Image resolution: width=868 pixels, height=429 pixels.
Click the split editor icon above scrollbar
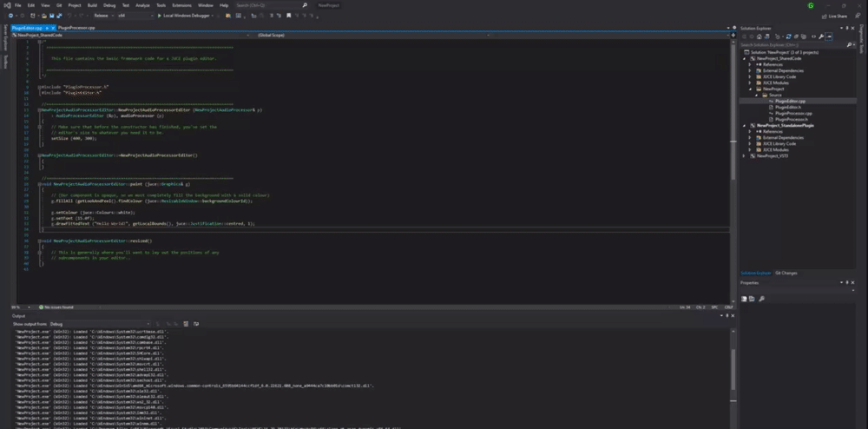tap(733, 35)
